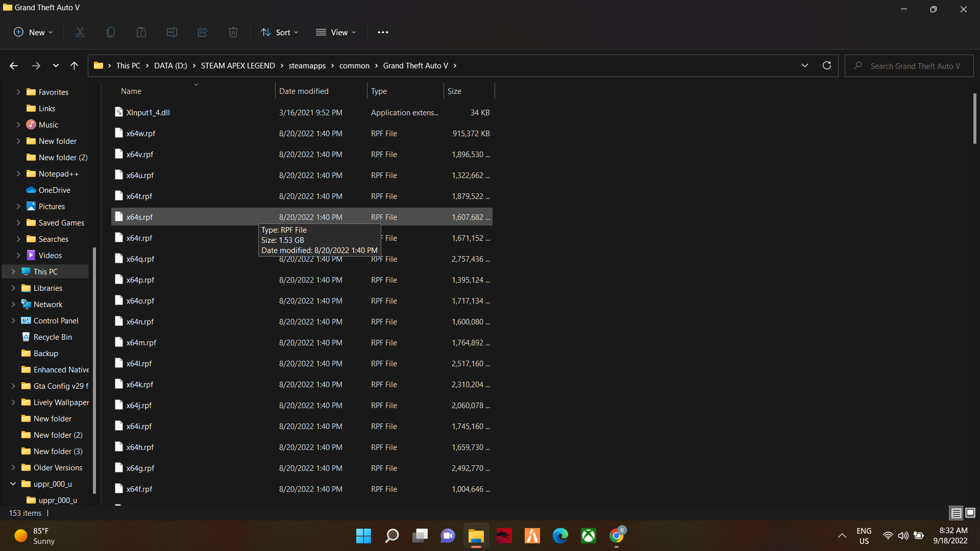The height and width of the screenshot is (551, 980).
Task: Click the New button
Action: point(33,32)
